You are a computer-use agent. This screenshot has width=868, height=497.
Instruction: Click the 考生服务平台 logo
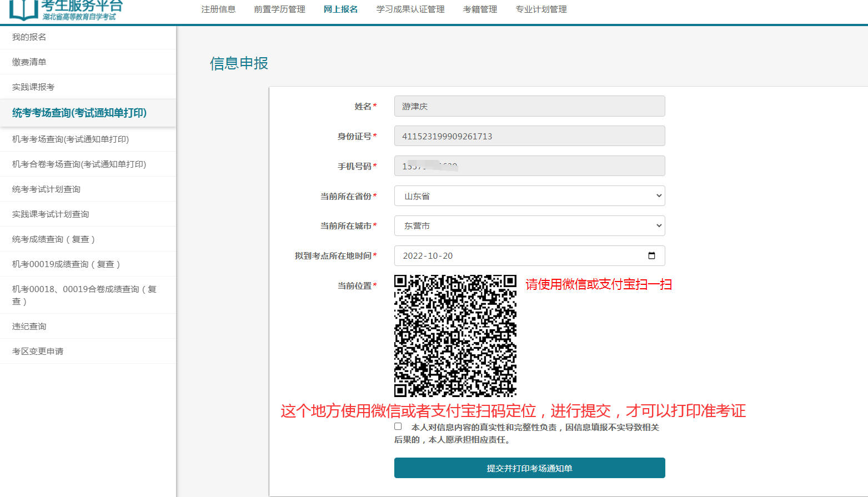pyautogui.click(x=66, y=10)
